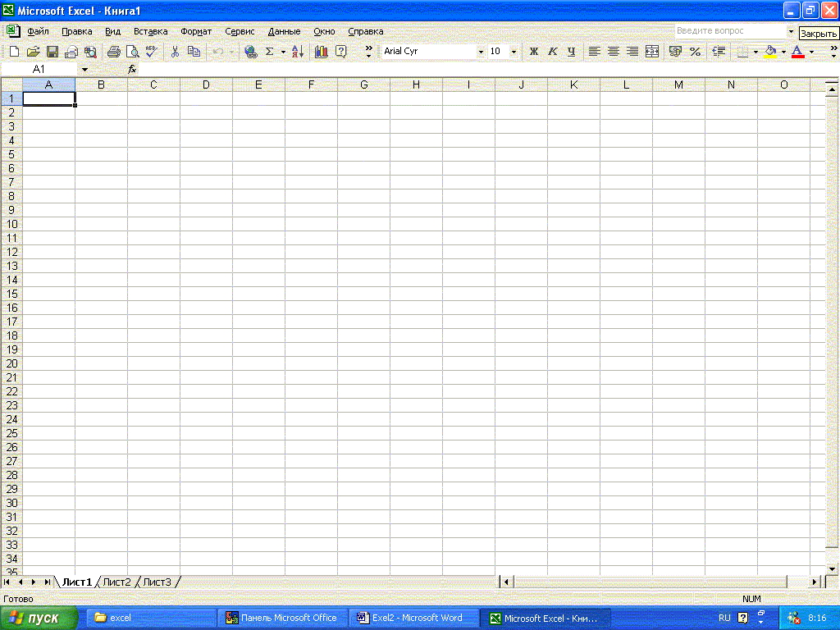Viewport: 840px width, 630px height.
Task: Toggle underline Ч formatting
Action: (572, 52)
